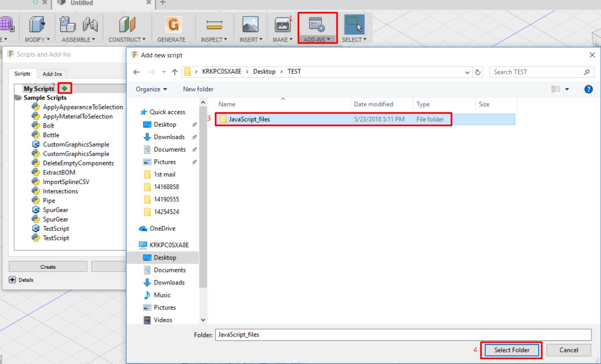This screenshot has height=364, width=601.
Task: Click inside the Search TEST field
Action: 537,72
